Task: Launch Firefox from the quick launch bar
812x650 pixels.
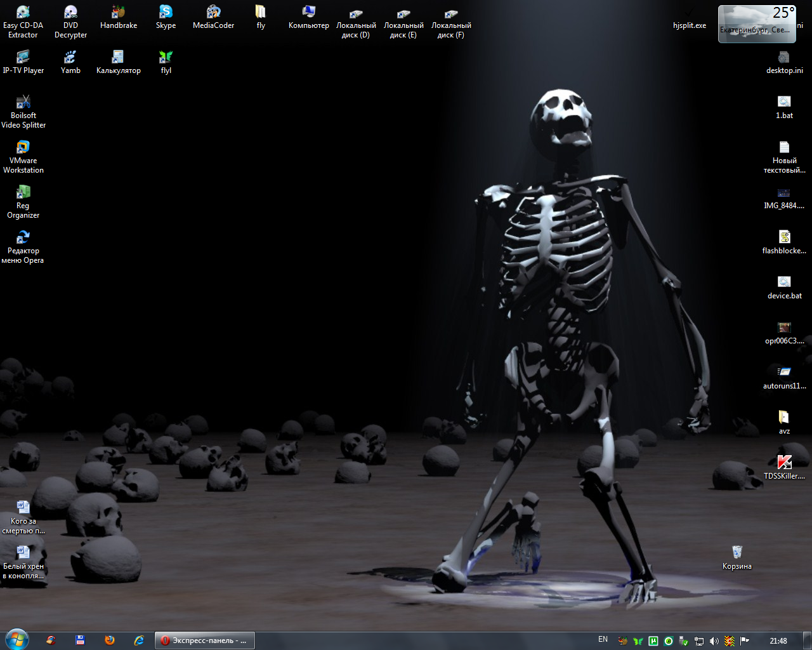Action: tap(110, 640)
